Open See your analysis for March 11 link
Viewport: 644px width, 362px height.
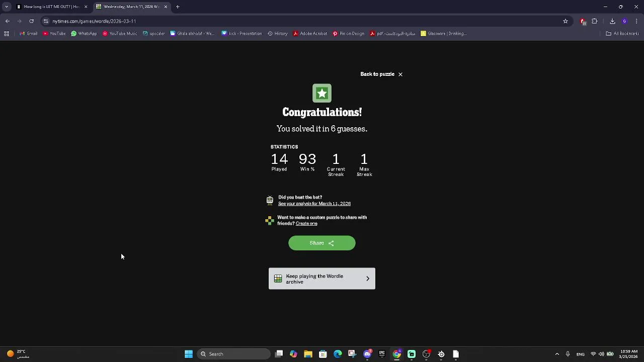point(314,204)
